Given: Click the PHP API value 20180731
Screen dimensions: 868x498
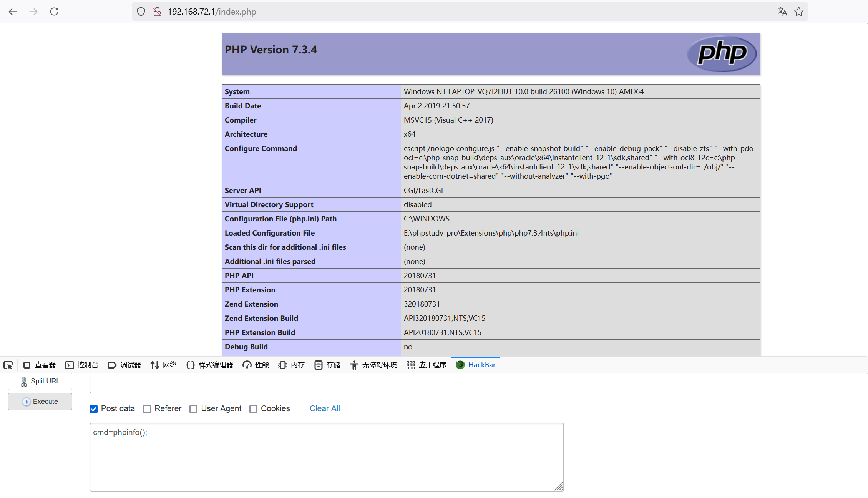Looking at the screenshot, I should [x=420, y=276].
